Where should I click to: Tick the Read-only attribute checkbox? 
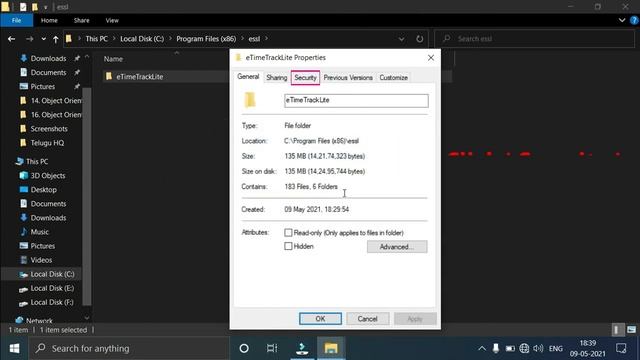(x=288, y=233)
